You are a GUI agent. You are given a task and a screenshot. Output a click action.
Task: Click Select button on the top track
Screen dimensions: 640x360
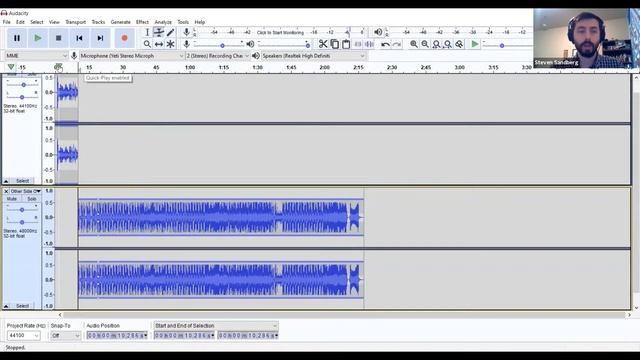point(22,181)
